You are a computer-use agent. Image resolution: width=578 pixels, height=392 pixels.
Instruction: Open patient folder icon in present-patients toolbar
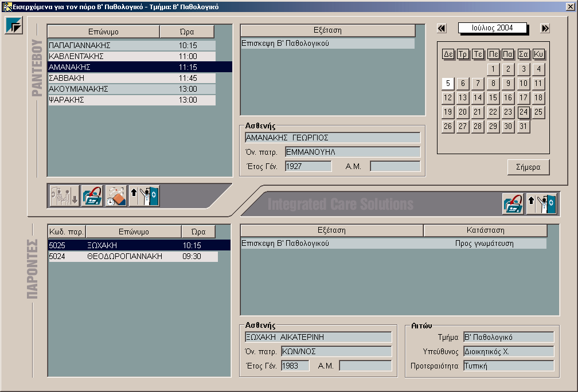[513, 204]
